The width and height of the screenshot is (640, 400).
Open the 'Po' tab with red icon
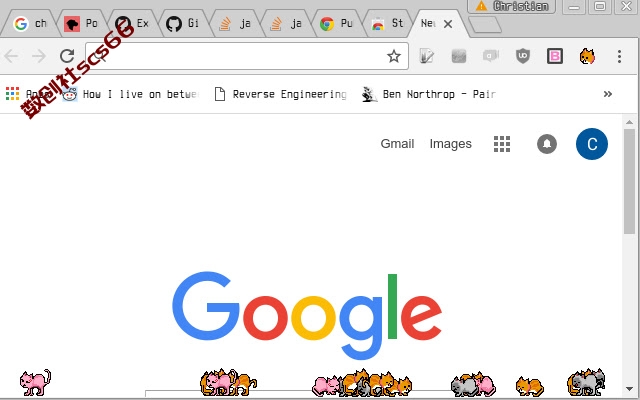(81, 24)
